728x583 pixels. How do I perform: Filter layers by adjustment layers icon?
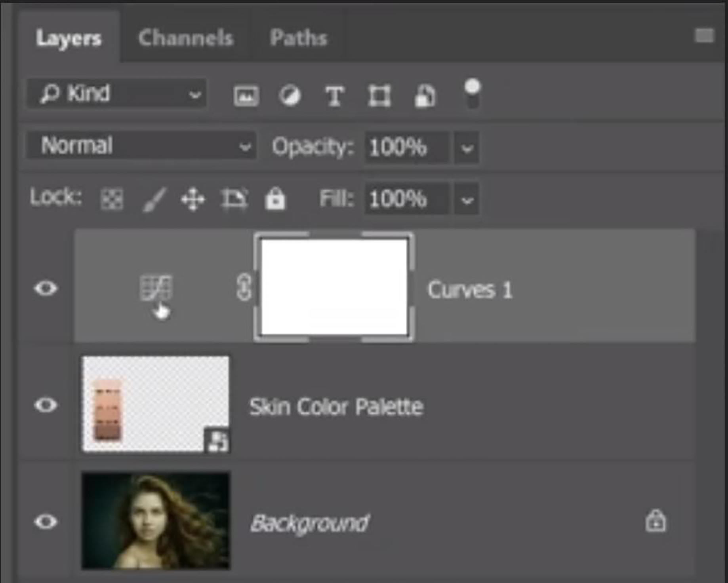coord(290,96)
